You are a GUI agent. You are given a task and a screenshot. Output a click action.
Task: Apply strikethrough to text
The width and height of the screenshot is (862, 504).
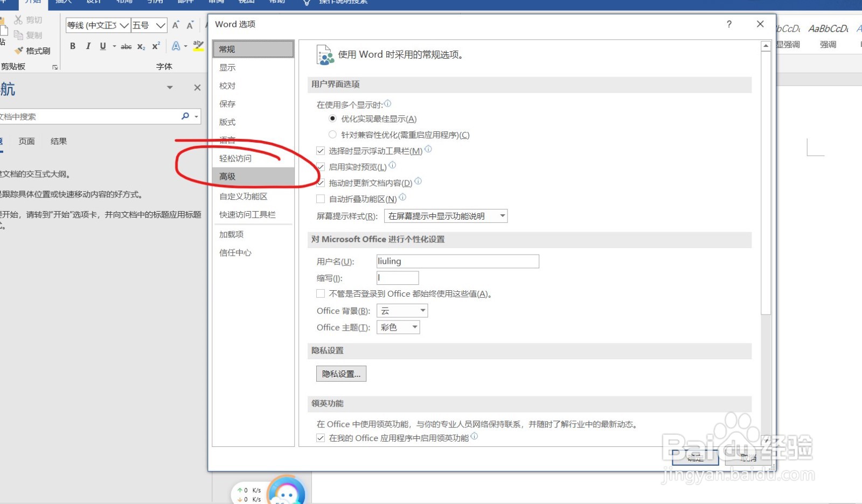[x=126, y=46]
